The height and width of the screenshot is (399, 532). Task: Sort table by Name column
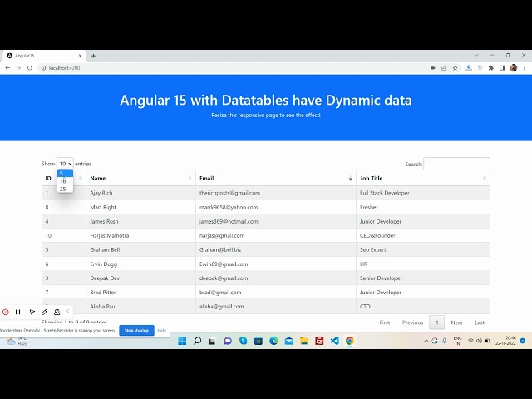140,178
